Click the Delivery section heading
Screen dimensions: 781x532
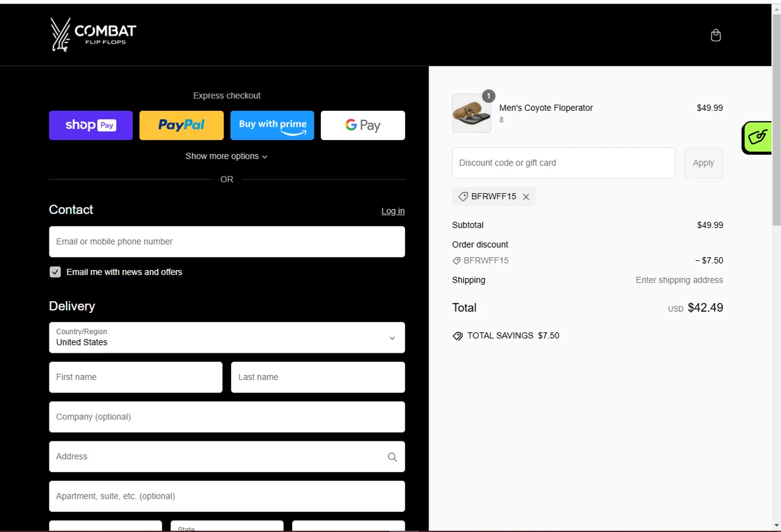point(72,306)
